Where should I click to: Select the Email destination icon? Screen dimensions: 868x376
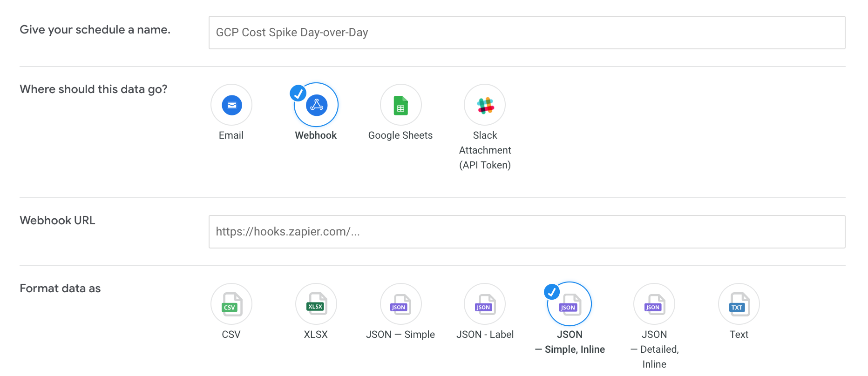tap(231, 105)
